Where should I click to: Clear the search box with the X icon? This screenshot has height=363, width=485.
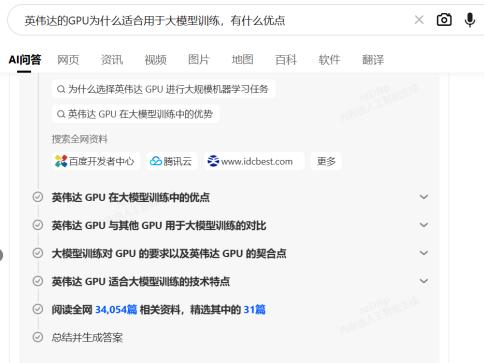[x=419, y=20]
